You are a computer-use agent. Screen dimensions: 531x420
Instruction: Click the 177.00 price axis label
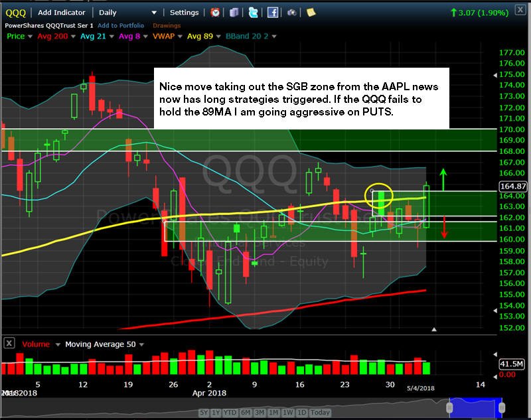click(512, 52)
